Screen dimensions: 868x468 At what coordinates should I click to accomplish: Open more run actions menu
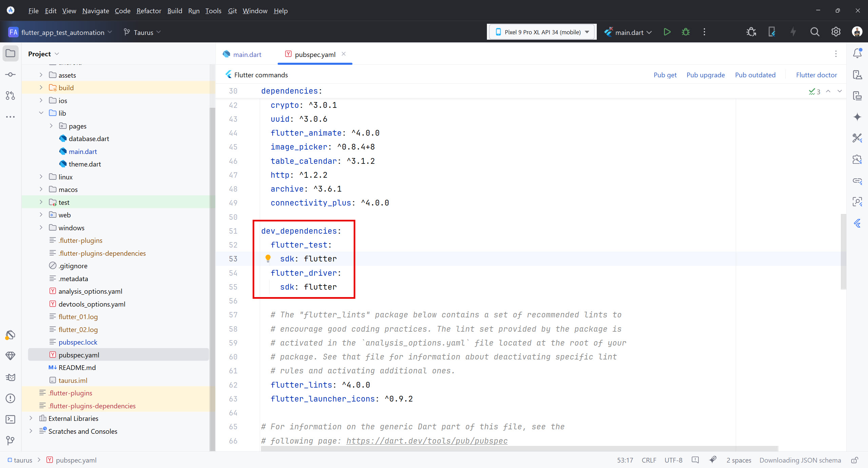704,32
